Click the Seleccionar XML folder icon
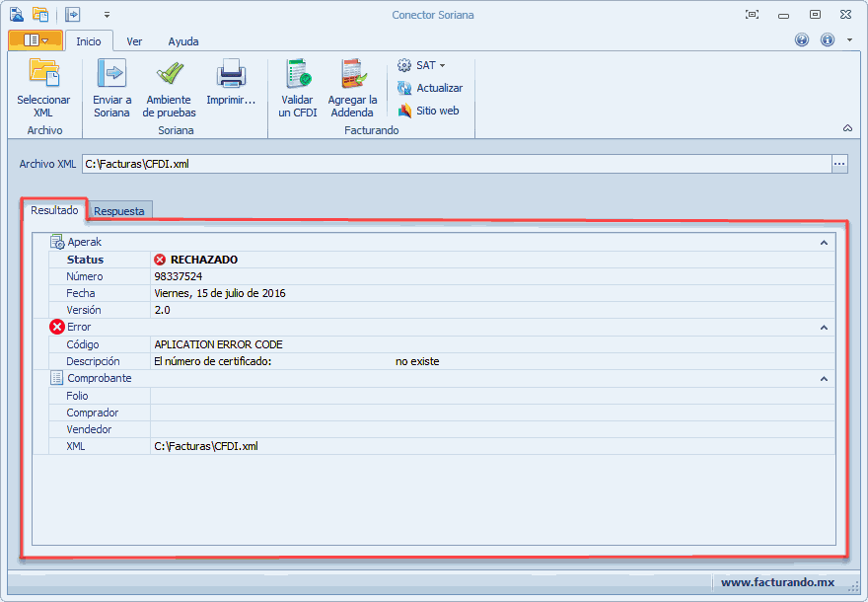Screen dimensions: 868x602 pos(43,75)
